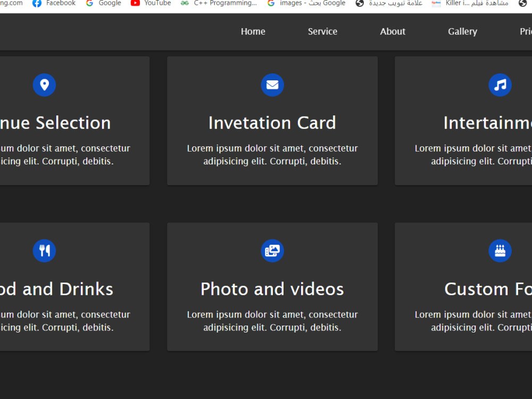
Task: Click the photo gallery icon above Photo and videos
Action: [272, 251]
